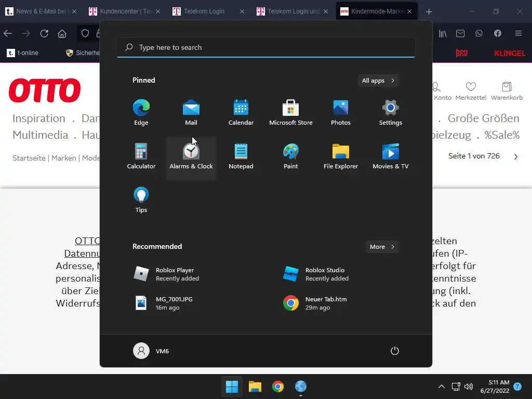Launch the Calculator app
Viewport: 532px width, 399px height.
click(141, 156)
